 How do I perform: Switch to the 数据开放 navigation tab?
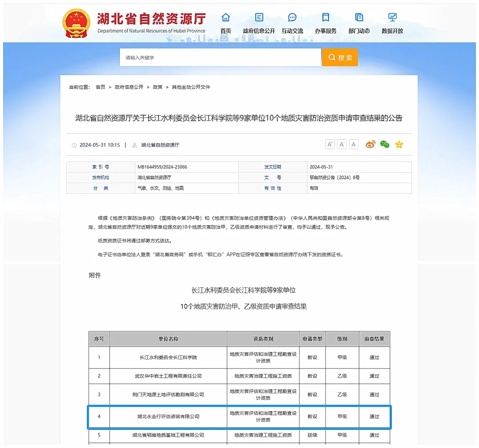pyautogui.click(x=392, y=31)
